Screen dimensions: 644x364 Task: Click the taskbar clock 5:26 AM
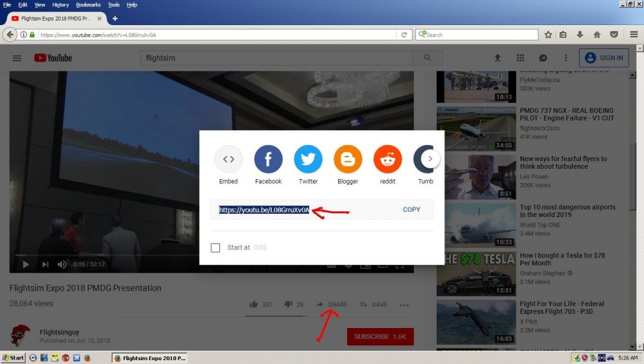(628, 358)
